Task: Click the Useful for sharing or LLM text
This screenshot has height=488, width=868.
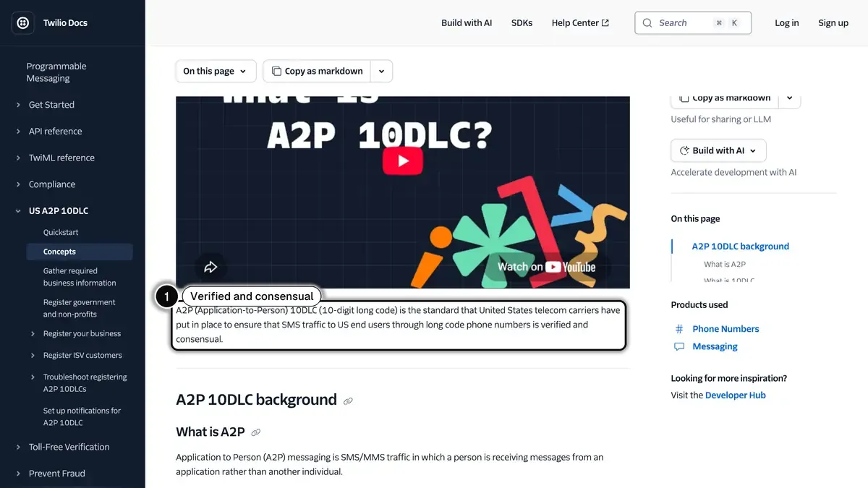Action: pyautogui.click(x=720, y=119)
